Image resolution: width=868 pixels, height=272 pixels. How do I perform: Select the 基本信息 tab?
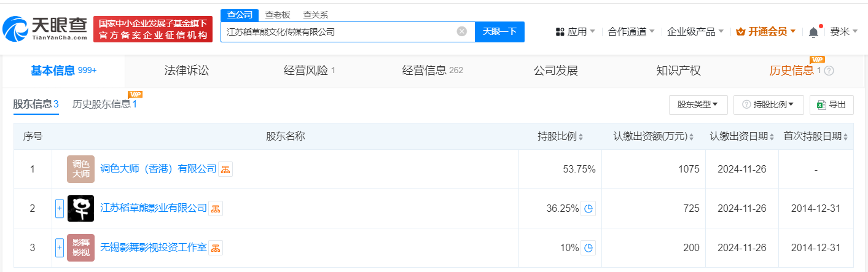coord(63,71)
